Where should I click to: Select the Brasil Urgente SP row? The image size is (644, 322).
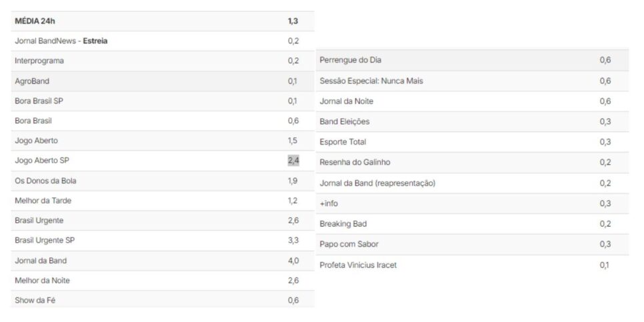(163, 241)
